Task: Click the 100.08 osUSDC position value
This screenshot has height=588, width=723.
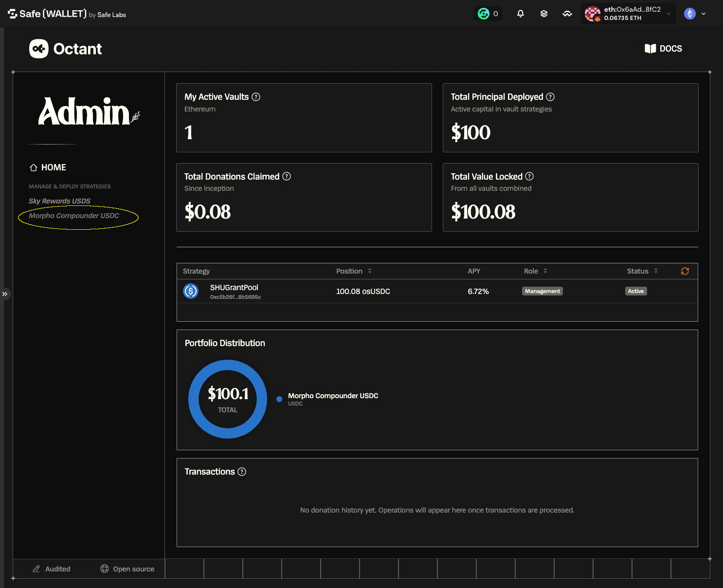Action: [x=363, y=292]
